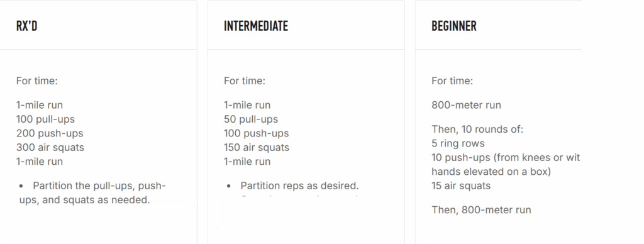Select the BEGINNER card heading
This screenshot has width=644, height=244.
[454, 26]
